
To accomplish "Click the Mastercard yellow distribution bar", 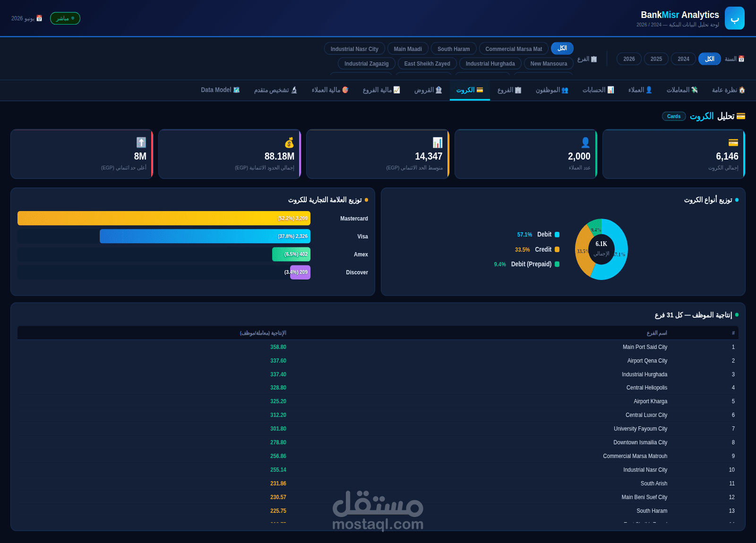I will pyautogui.click(x=164, y=218).
